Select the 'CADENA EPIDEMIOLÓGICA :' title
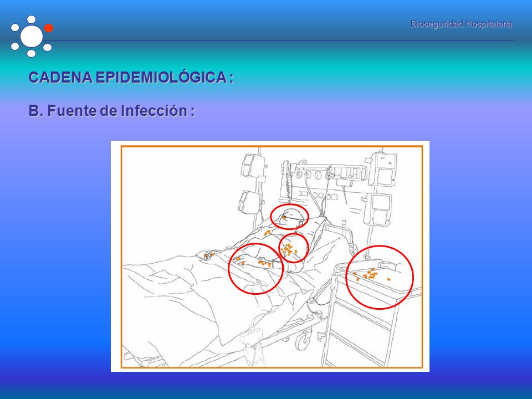 coord(131,78)
